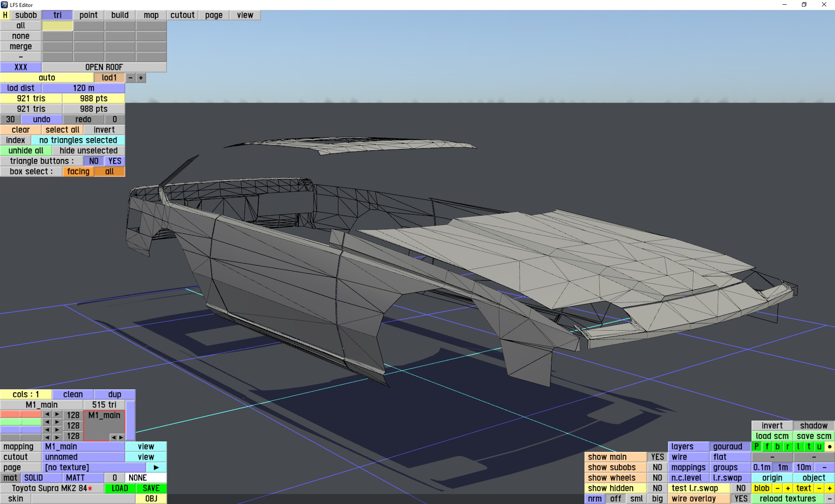Click the H button at top left
835x504 pixels.
[5, 15]
